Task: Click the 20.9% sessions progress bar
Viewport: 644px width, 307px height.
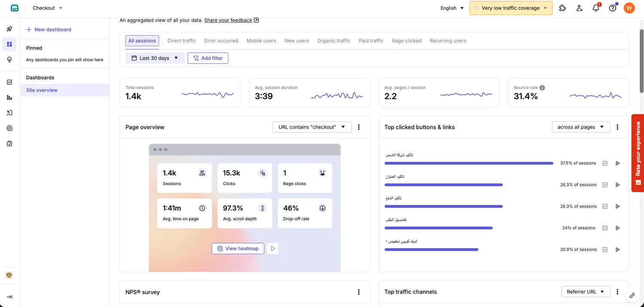Action: [x=431, y=250]
